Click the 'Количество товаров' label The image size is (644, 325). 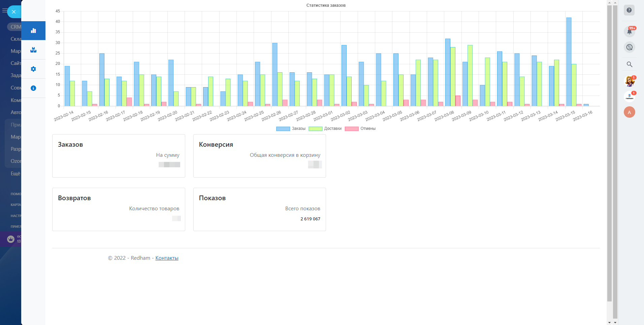click(154, 209)
